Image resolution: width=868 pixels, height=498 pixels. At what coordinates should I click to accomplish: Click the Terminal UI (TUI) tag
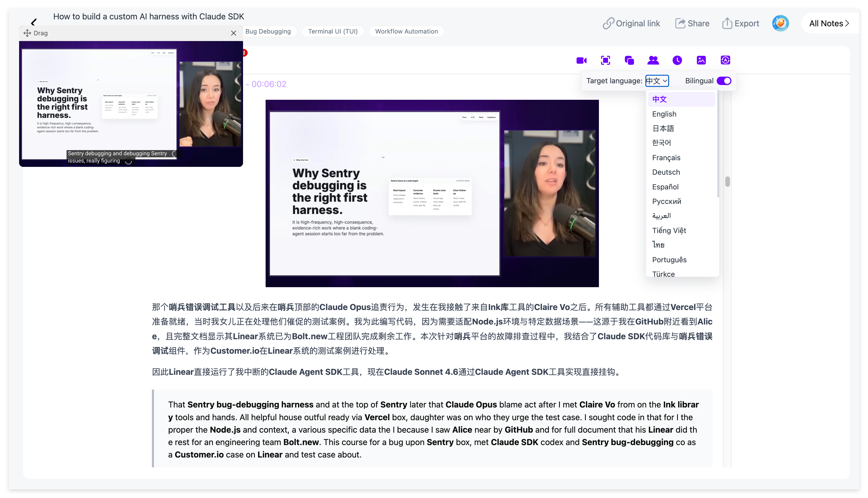click(332, 32)
